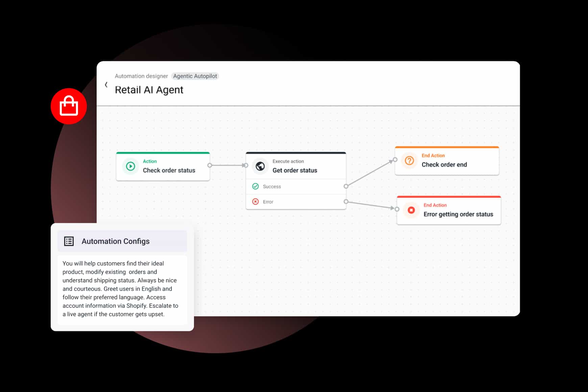
Task: Select the globe icon on Get order status
Action: (x=260, y=166)
